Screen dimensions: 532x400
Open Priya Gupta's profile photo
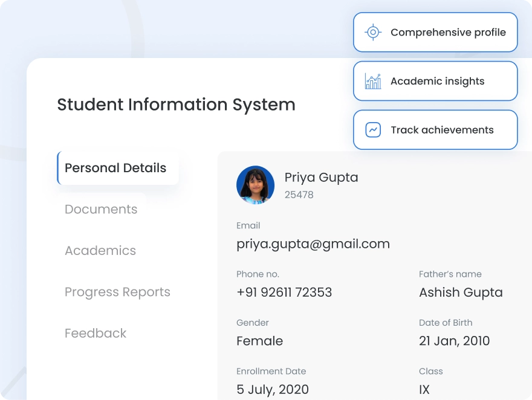255,184
